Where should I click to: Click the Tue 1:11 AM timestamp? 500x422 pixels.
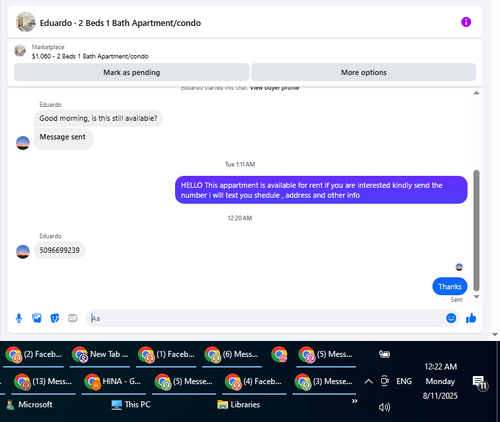coord(240,164)
